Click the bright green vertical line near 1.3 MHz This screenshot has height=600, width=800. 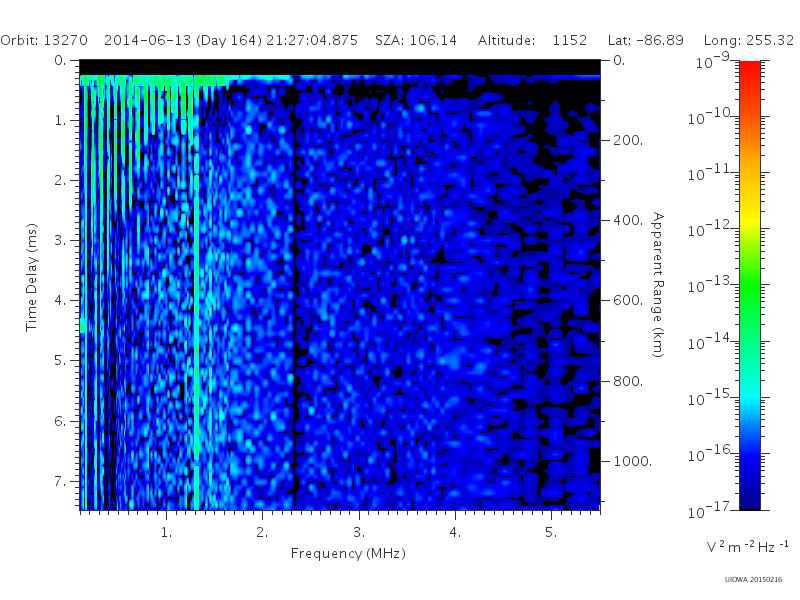(x=196, y=316)
